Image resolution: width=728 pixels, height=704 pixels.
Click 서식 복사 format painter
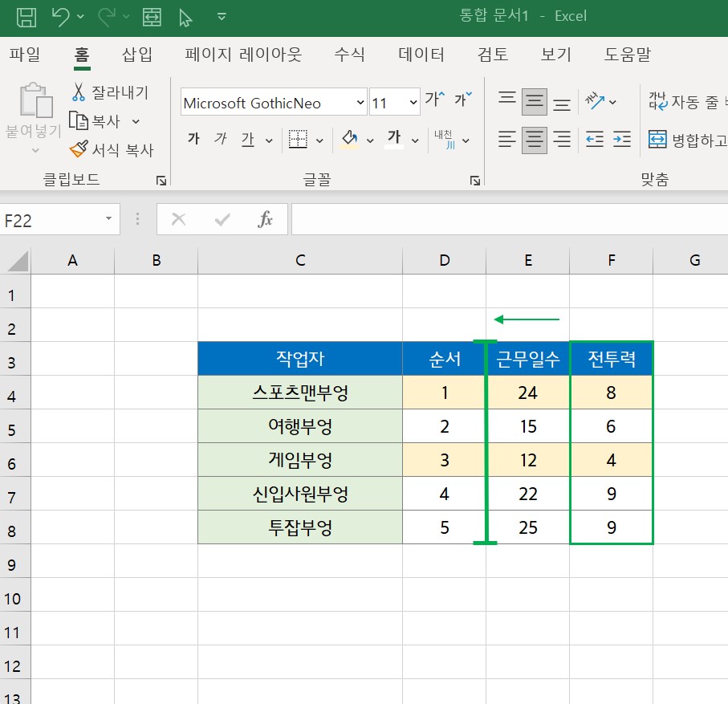coord(112,149)
